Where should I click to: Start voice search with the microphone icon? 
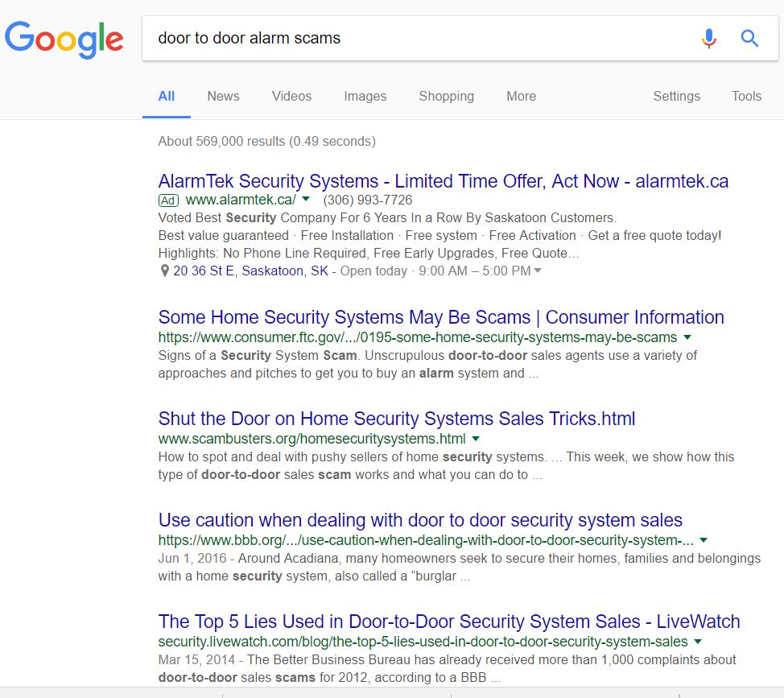click(x=708, y=38)
